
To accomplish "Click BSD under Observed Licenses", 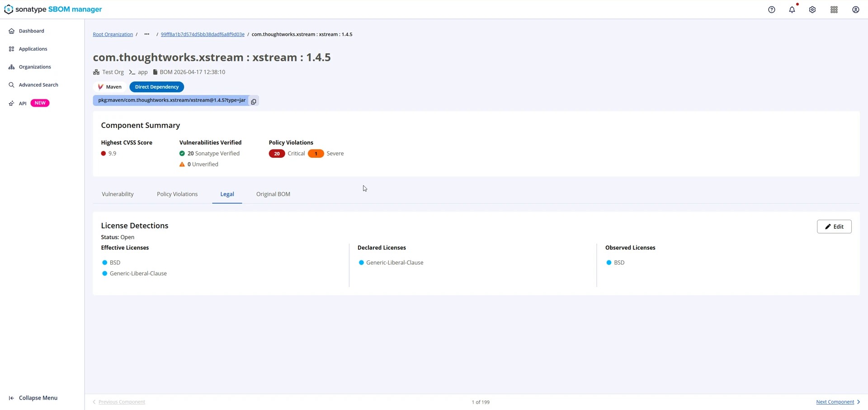I will (619, 263).
